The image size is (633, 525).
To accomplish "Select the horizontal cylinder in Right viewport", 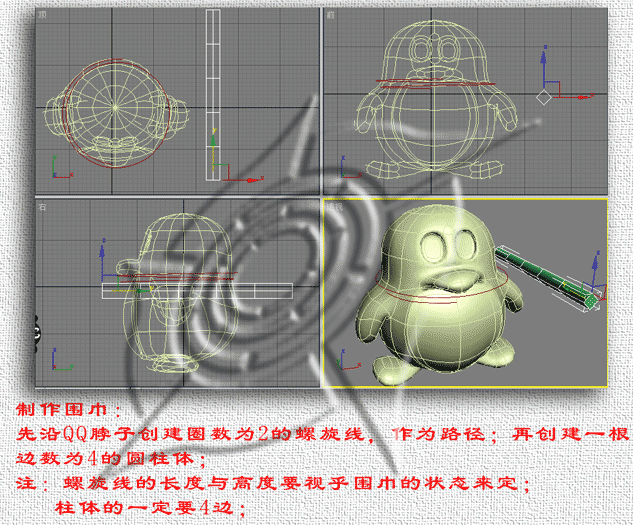I will (x=197, y=291).
